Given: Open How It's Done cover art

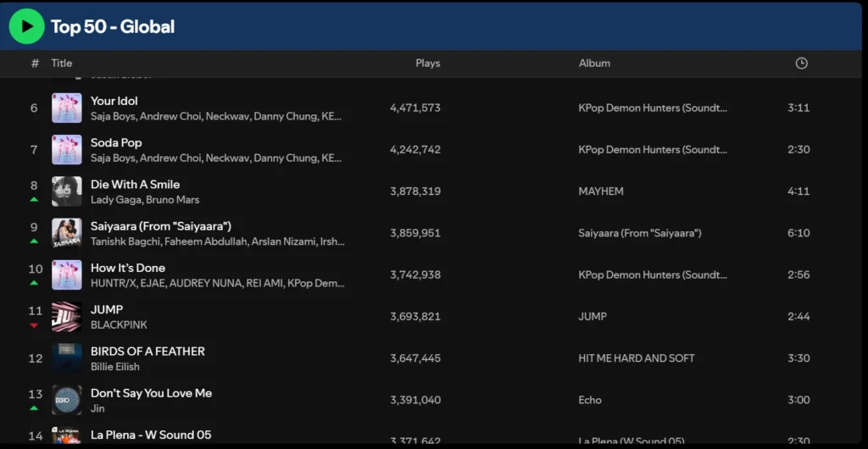Looking at the screenshot, I should 67,274.
